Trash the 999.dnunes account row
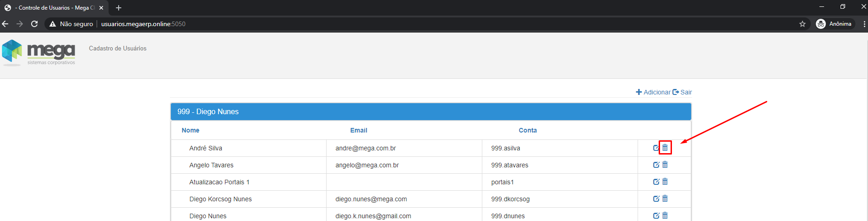868x221 pixels. click(665, 215)
